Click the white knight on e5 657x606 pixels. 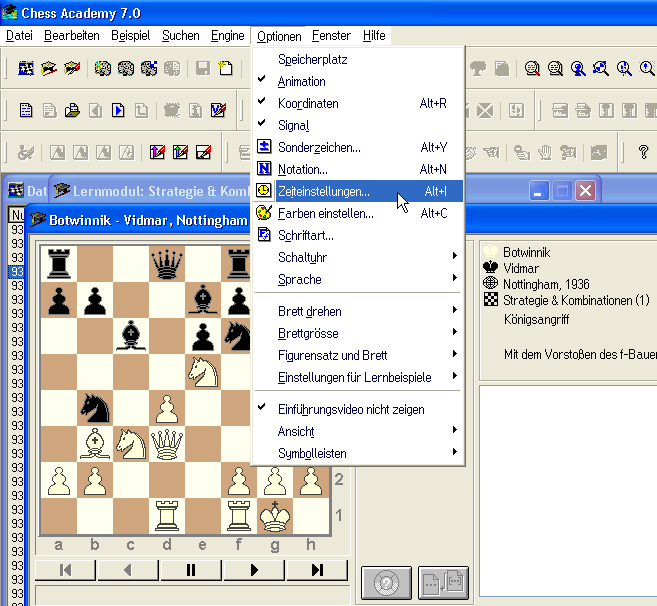coord(203,371)
